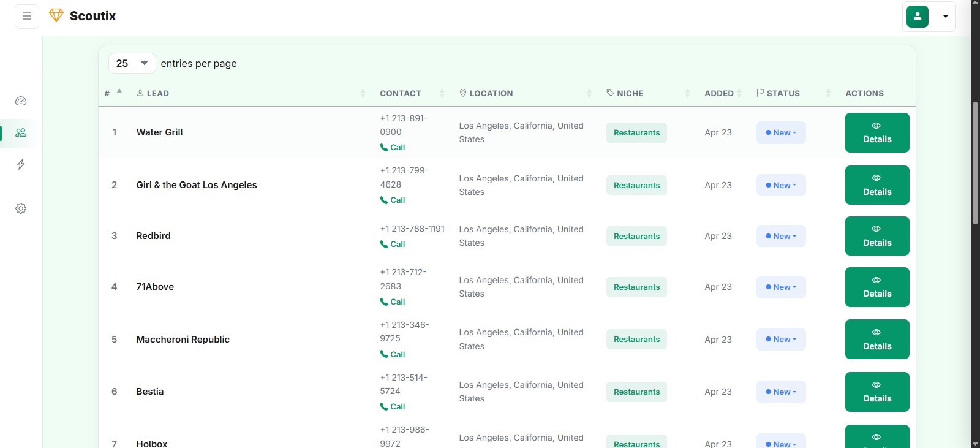Image resolution: width=980 pixels, height=448 pixels.
Task: Click Water Grill location text
Action: (521, 132)
